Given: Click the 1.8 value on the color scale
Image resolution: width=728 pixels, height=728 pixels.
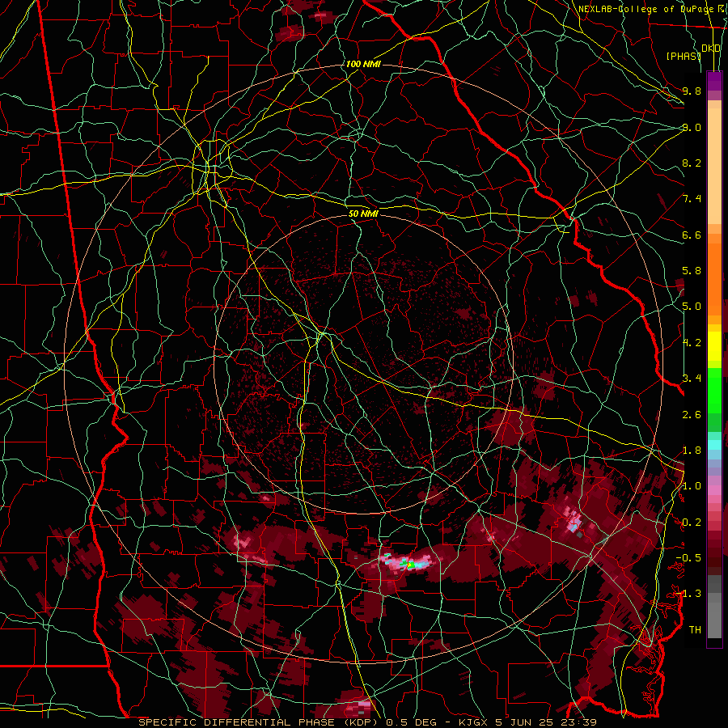Looking at the screenshot, I should tap(692, 451).
